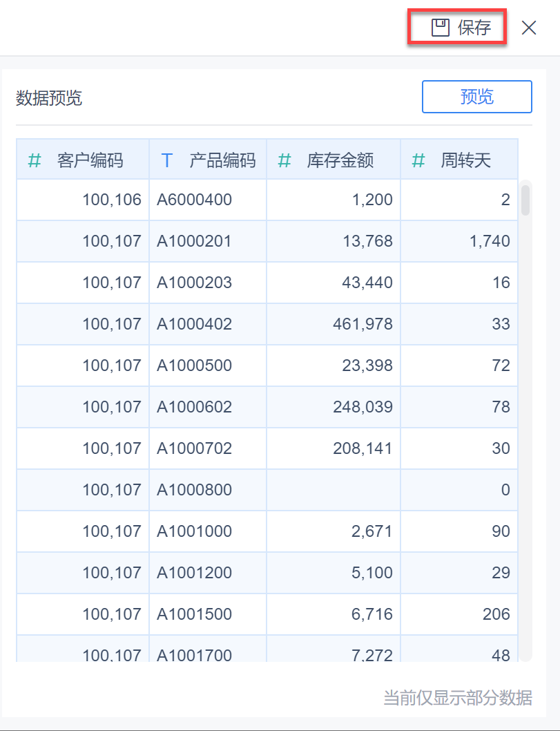
Task: Click the vertical scrollbar thumb of the table
Action: click(x=525, y=200)
